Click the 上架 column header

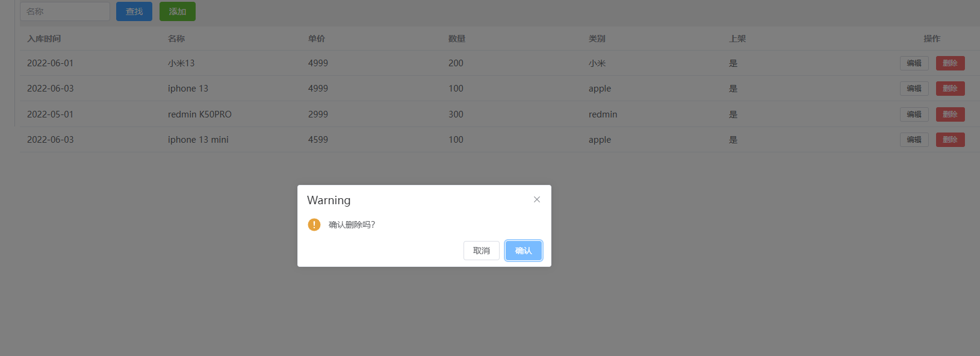(x=737, y=38)
